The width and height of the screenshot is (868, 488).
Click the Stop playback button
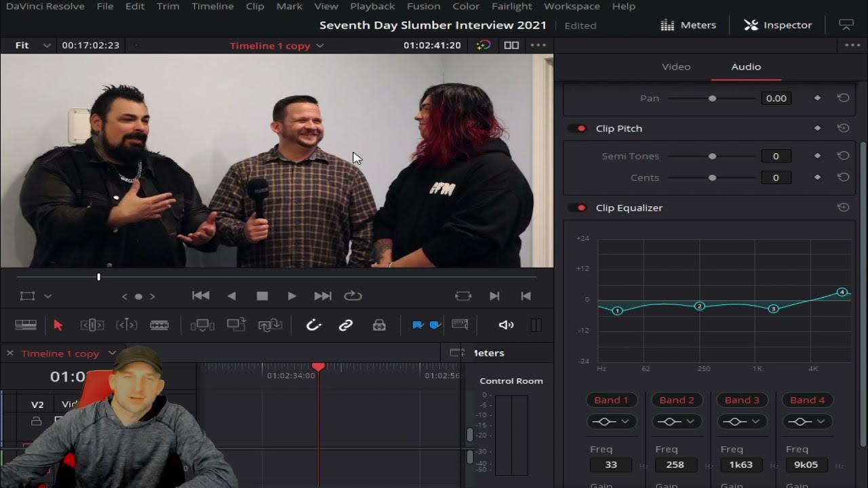[x=262, y=296]
